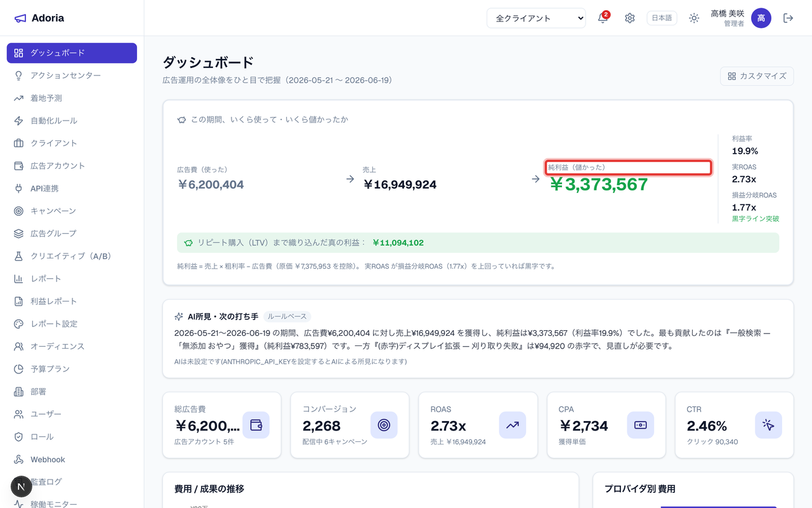Click the banknote icon on CPA card
This screenshot has width=812, height=508.
point(641,425)
